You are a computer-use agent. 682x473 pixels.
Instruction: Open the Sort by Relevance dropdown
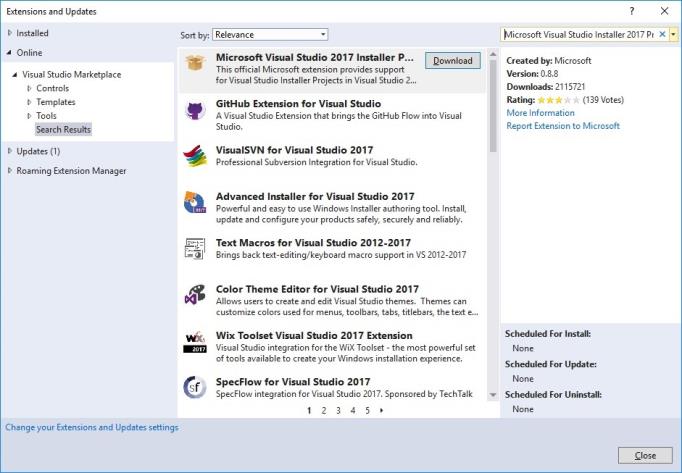point(270,35)
